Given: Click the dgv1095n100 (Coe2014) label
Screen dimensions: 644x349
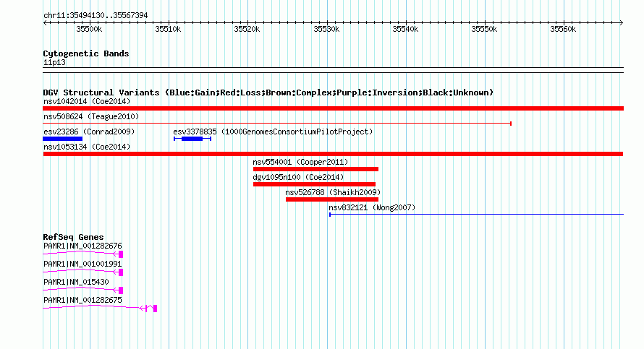Looking at the screenshot, I should click(x=298, y=177).
